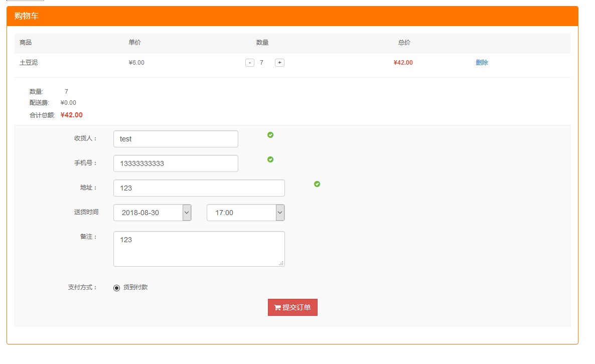
Task: Decrease 土豆泥 quantity with minus button
Action: [x=250, y=63]
